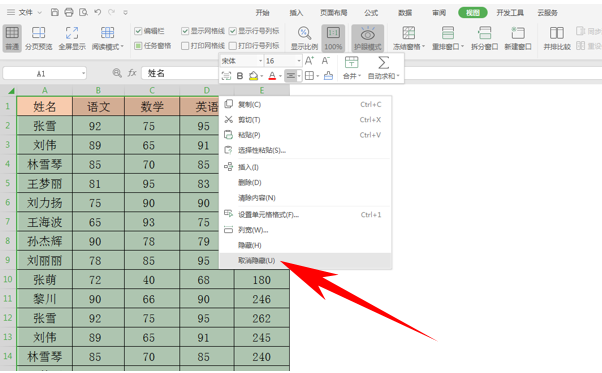Select row 10 header
The height and width of the screenshot is (373, 602).
[x=8, y=279]
